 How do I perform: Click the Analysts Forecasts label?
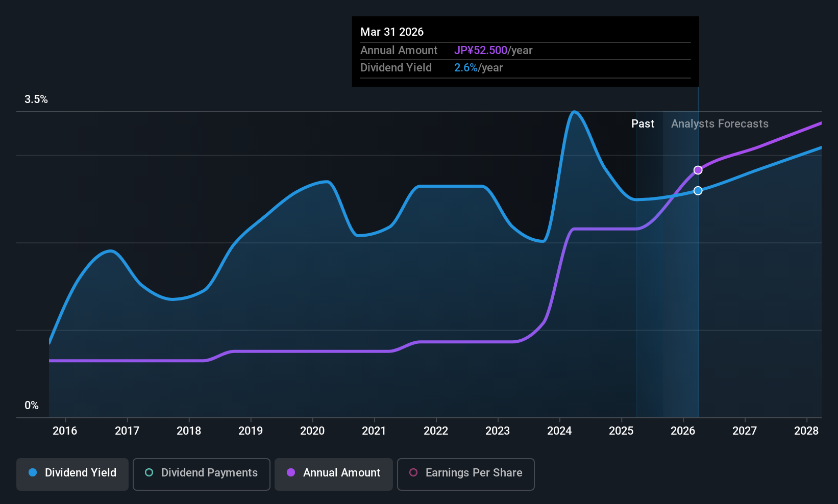click(x=720, y=124)
